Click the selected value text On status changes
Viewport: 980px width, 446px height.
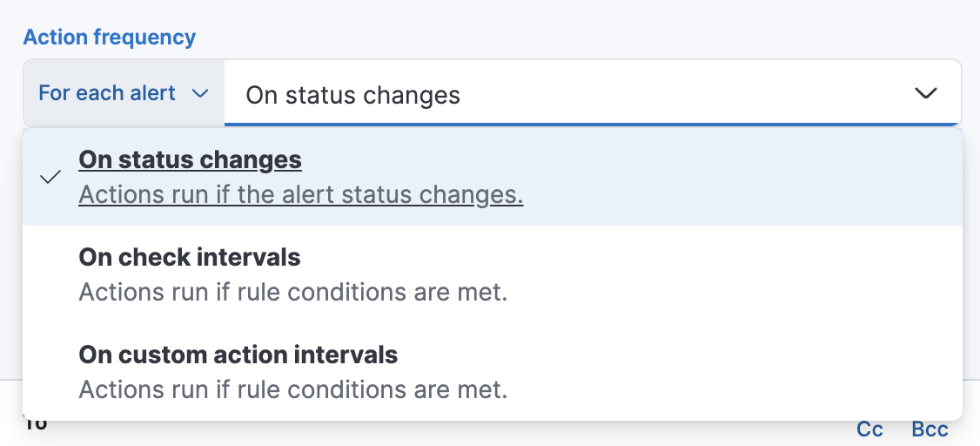point(352,94)
